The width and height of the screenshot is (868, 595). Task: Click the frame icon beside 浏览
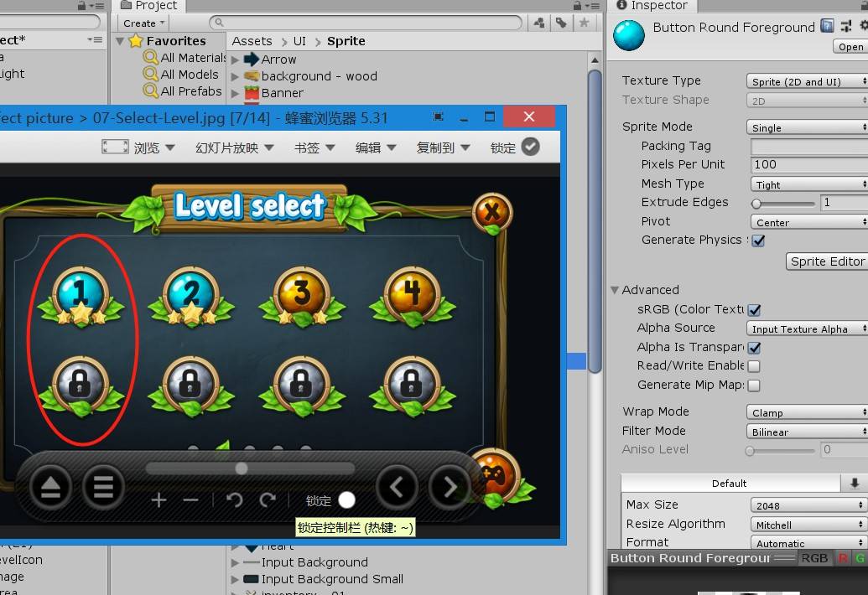click(115, 147)
